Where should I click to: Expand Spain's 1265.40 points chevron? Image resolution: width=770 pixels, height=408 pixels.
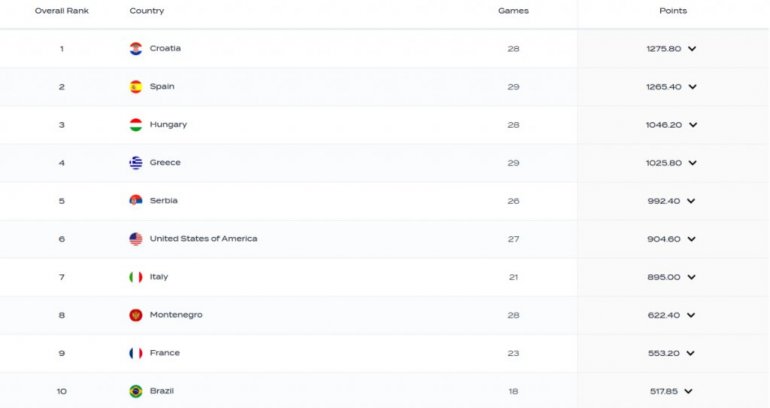coord(692,87)
